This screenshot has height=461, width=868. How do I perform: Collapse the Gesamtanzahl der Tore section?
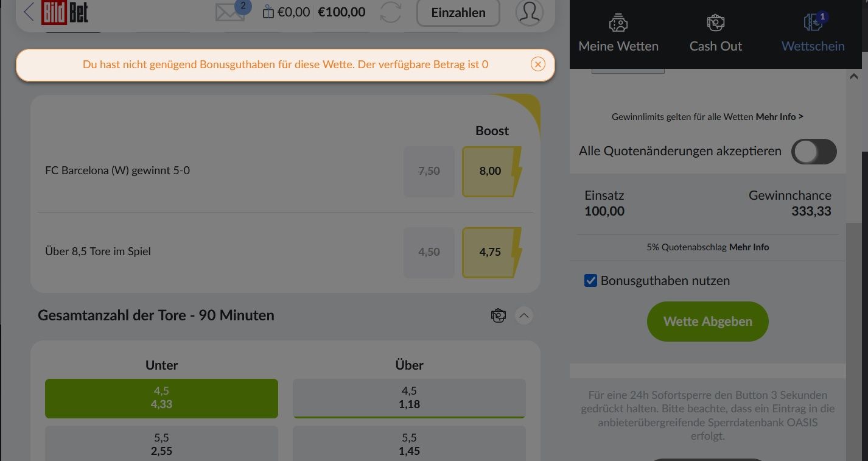coord(524,315)
